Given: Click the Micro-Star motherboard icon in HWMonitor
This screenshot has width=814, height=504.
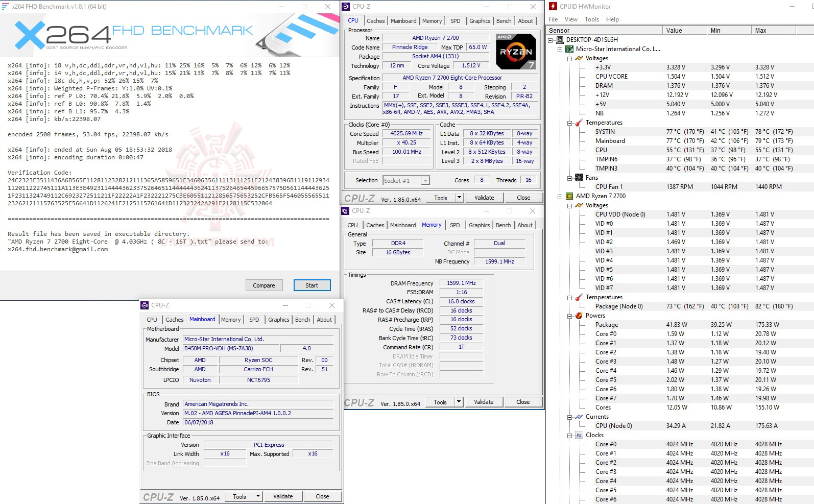Looking at the screenshot, I should [x=569, y=49].
